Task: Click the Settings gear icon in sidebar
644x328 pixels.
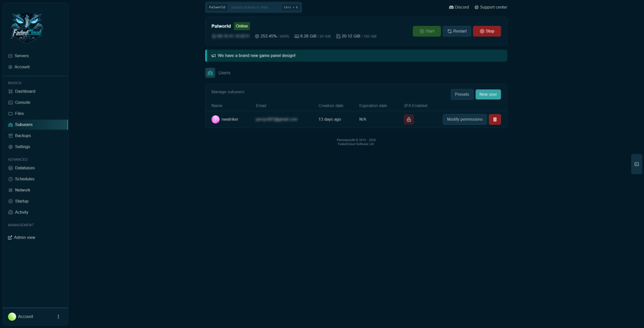Action: tap(10, 147)
